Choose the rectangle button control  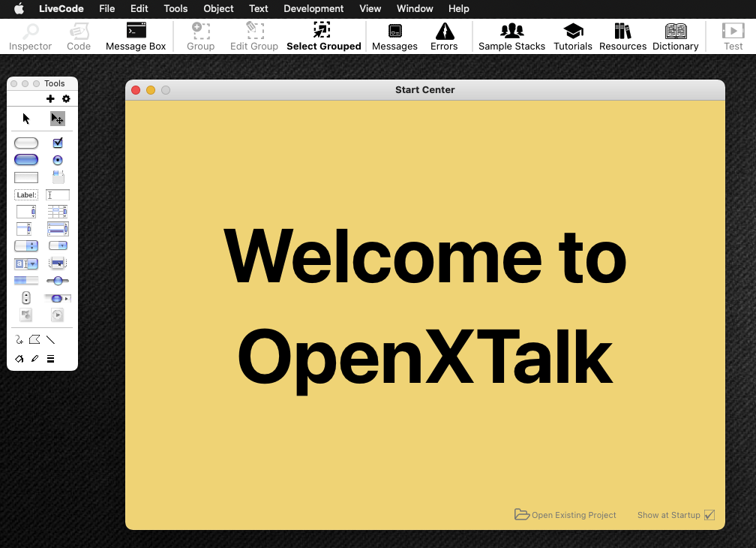coord(26,177)
